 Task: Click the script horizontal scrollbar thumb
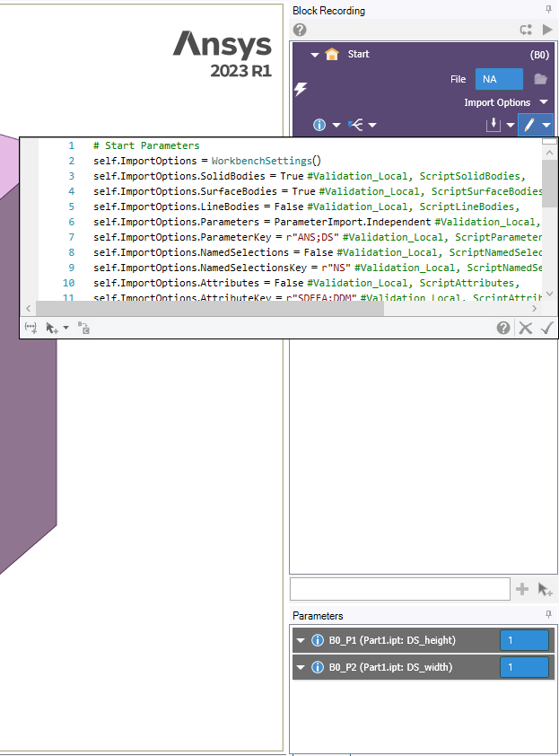[x=210, y=309]
